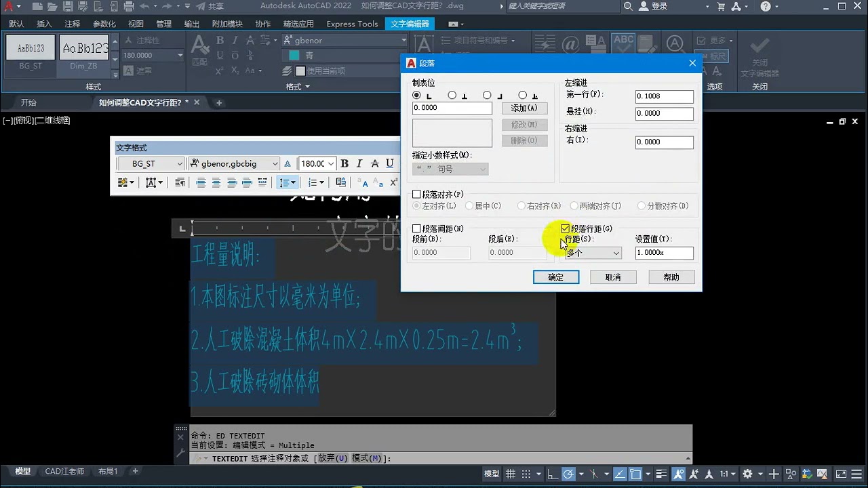The width and height of the screenshot is (868, 488).
Task: Align text left in 文字格式 toolbar
Action: (x=201, y=182)
